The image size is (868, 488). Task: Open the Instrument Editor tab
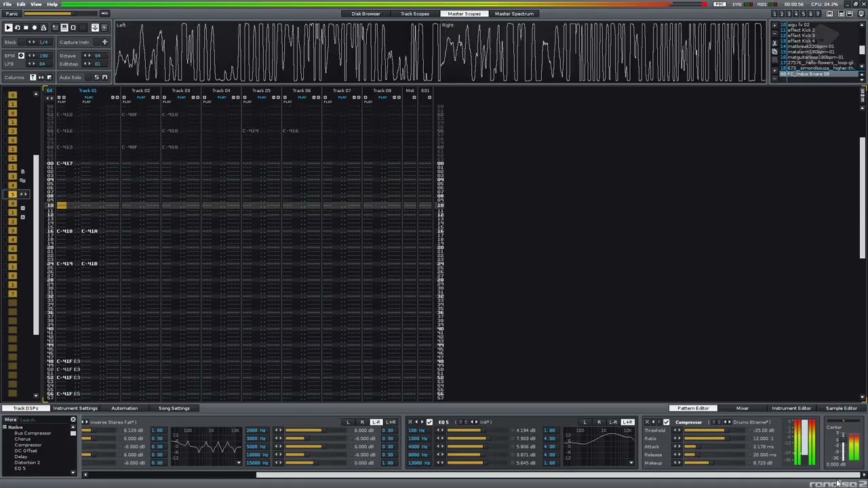click(x=791, y=408)
